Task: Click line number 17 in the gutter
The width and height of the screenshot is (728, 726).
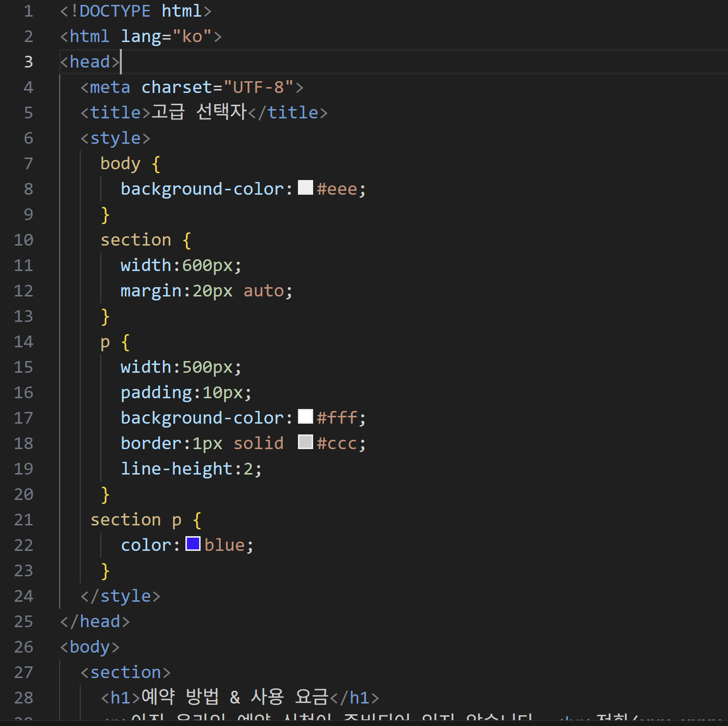Action: click(x=23, y=418)
